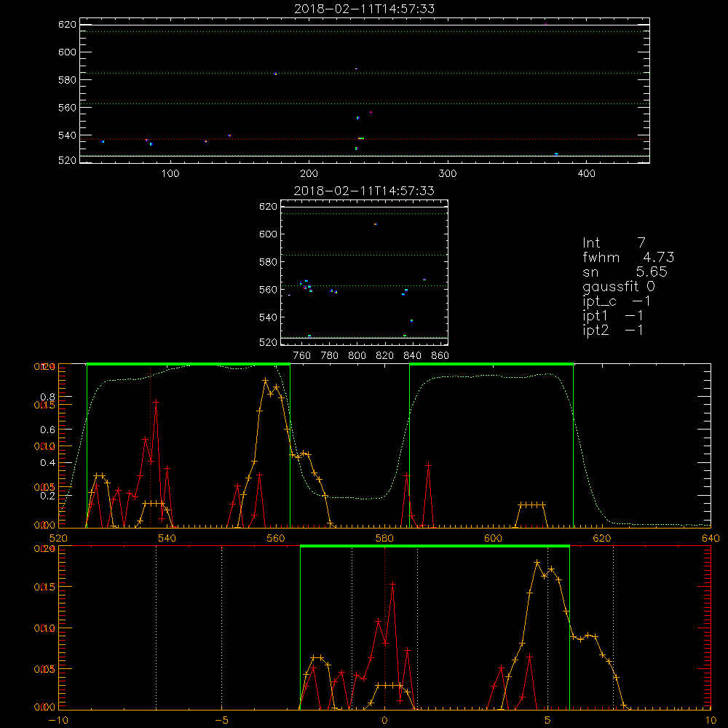Screen dimensions: 728x728
Task: Click y-axis label 0.4 on profile plot
Action: coord(48,463)
